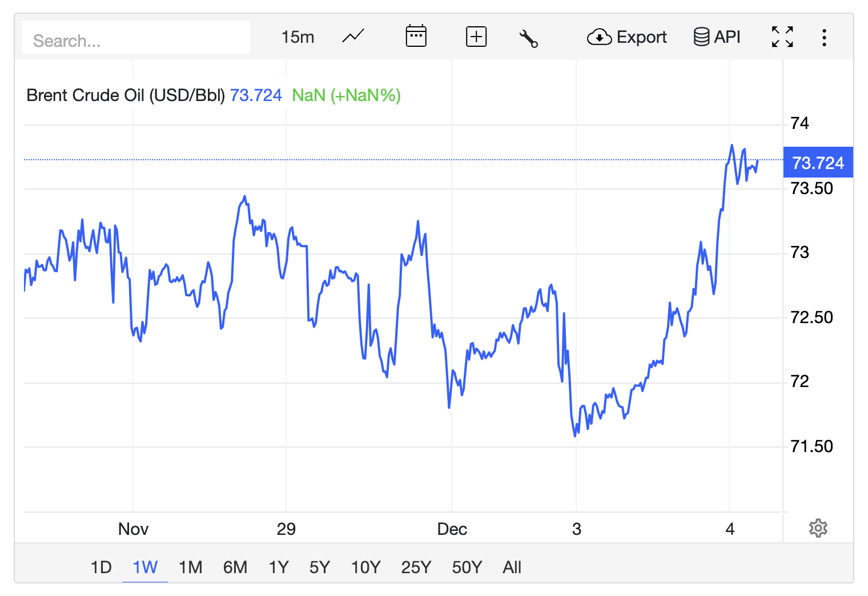Click the Nov label on time axis

(x=133, y=529)
